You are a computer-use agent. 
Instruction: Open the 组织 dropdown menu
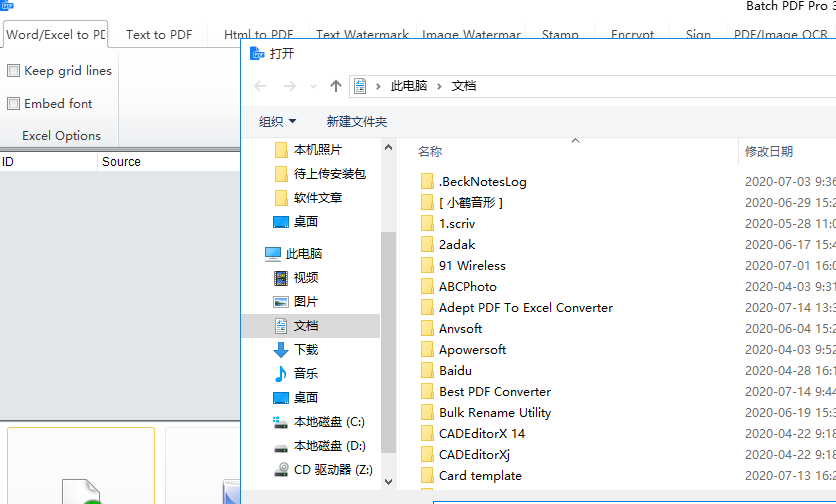(277, 122)
